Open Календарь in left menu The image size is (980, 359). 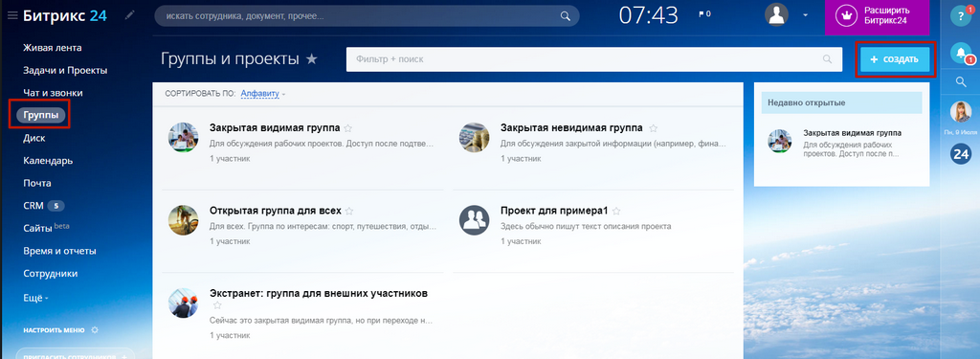[48, 161]
